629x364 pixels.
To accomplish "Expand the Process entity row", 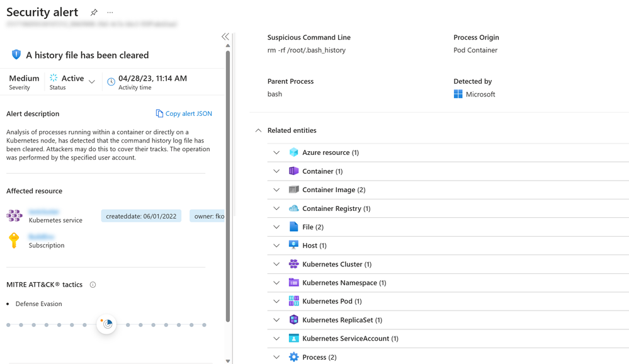I will 276,357.
